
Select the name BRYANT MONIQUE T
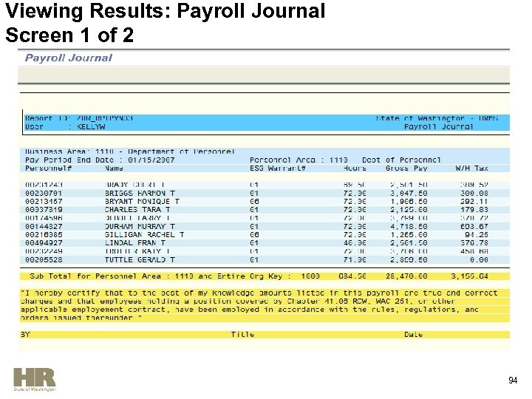[142, 202]
